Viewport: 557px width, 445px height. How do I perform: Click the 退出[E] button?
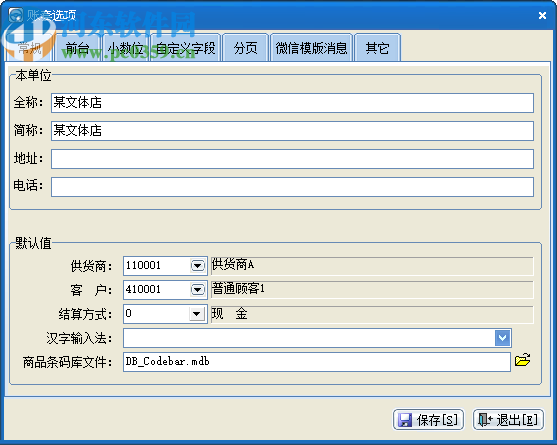click(508, 419)
